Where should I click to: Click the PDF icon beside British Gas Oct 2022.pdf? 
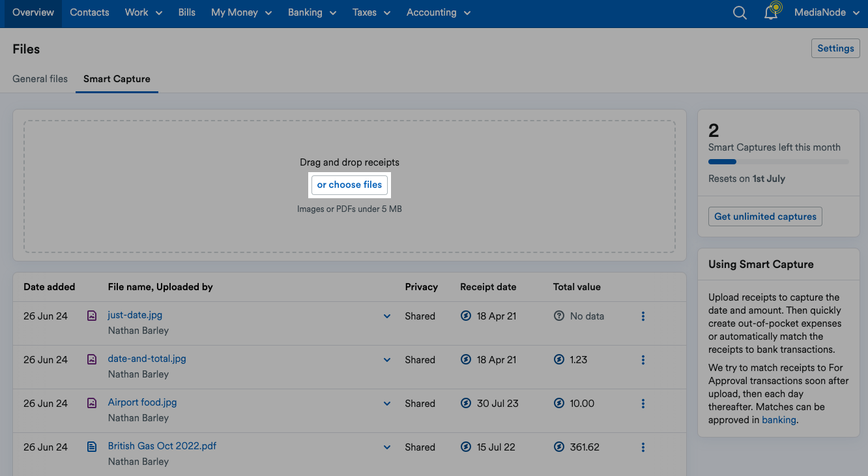click(x=91, y=447)
